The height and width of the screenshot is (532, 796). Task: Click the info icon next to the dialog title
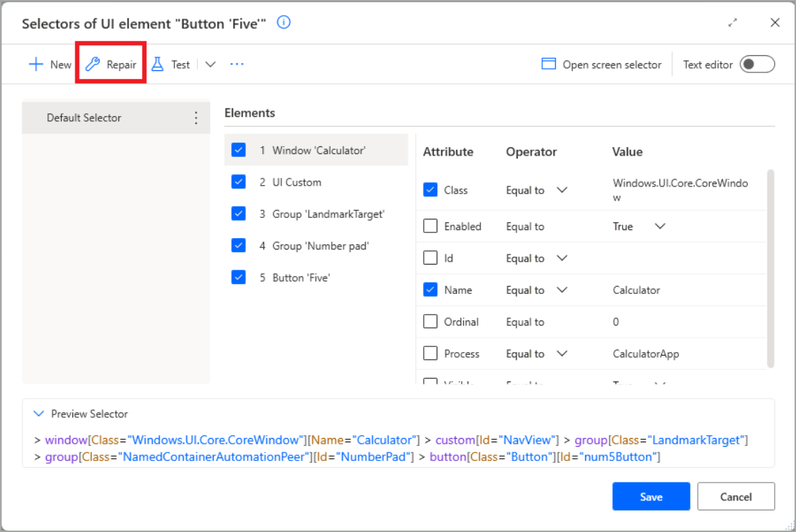283,22
